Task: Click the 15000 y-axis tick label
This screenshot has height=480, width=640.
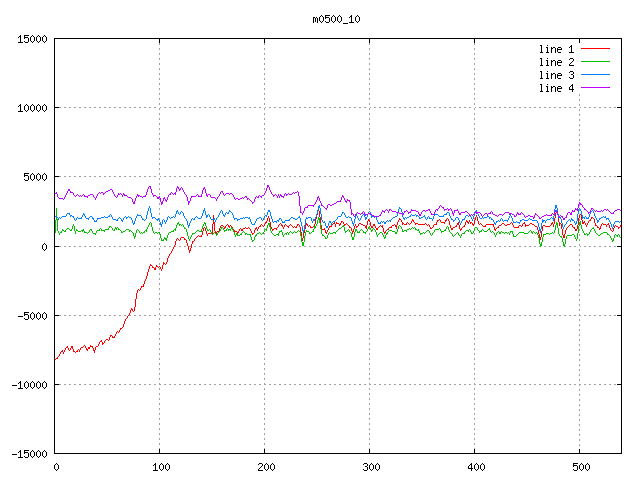Action: [x=32, y=39]
